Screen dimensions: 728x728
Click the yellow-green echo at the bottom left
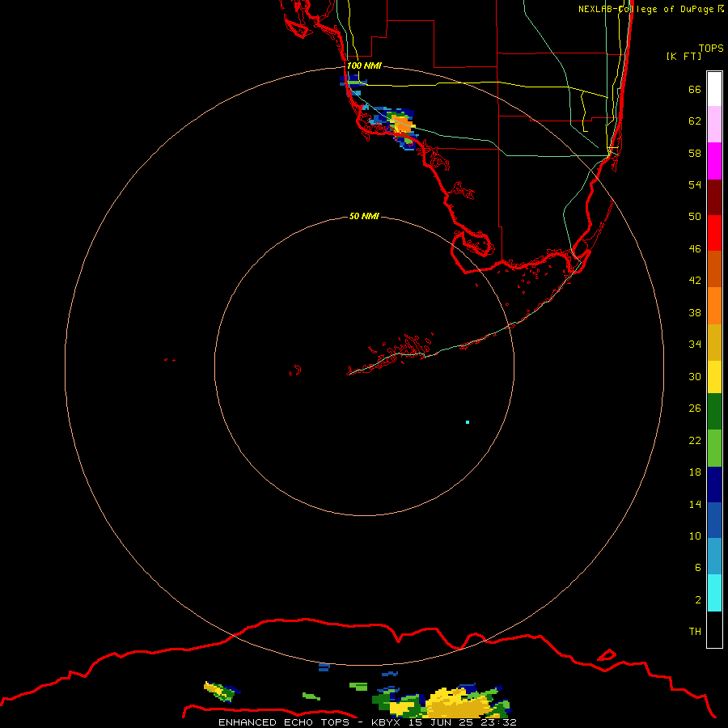(221, 692)
